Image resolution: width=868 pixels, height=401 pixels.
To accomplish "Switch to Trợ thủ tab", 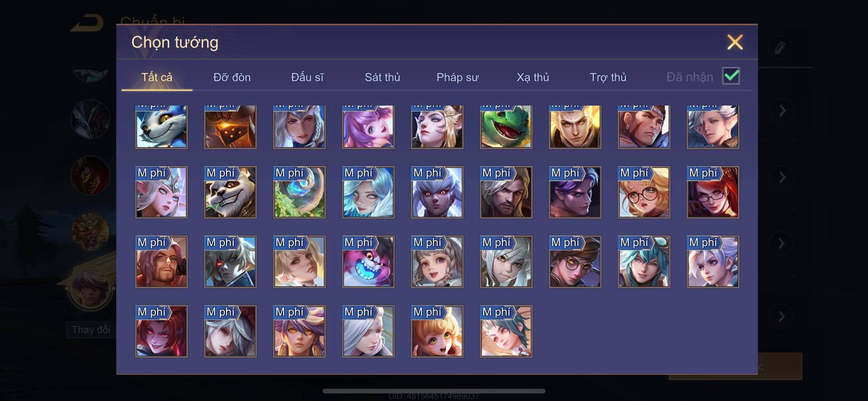I will [x=608, y=77].
